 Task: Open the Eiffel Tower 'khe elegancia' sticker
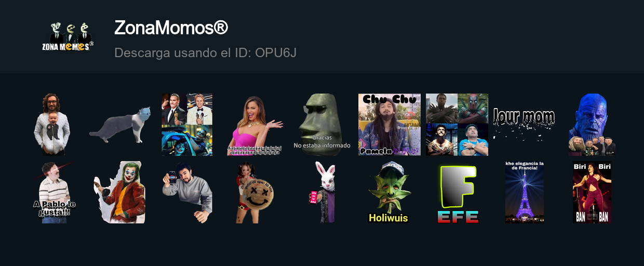coord(525,192)
